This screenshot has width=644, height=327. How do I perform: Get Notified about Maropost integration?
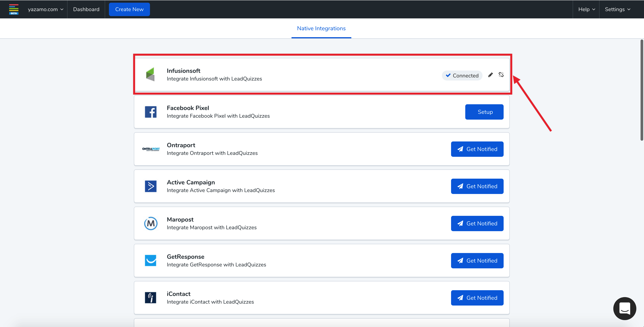477,223
